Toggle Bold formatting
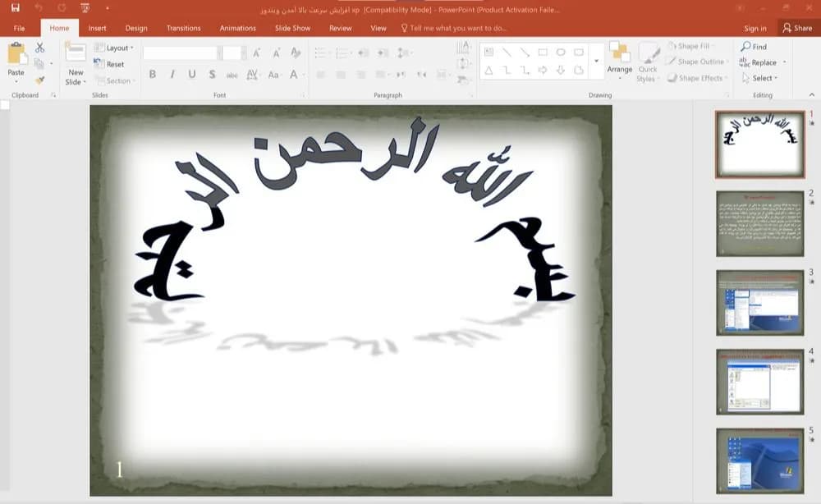The width and height of the screenshot is (821, 504). [x=153, y=75]
